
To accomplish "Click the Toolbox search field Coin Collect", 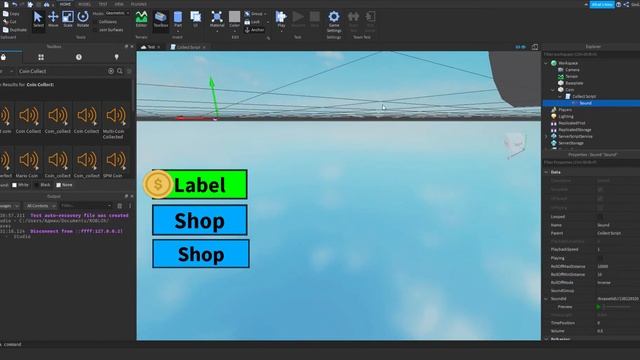I will [x=61, y=71].
